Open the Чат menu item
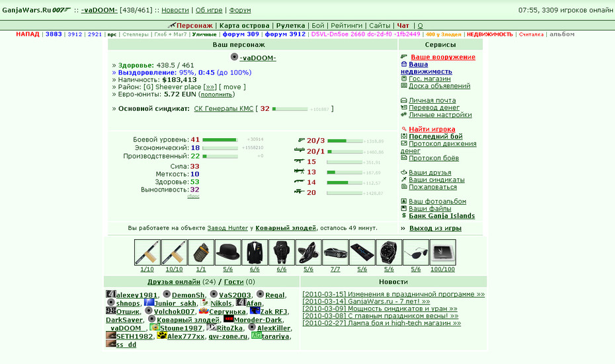This screenshot has height=364, width=615. click(403, 26)
